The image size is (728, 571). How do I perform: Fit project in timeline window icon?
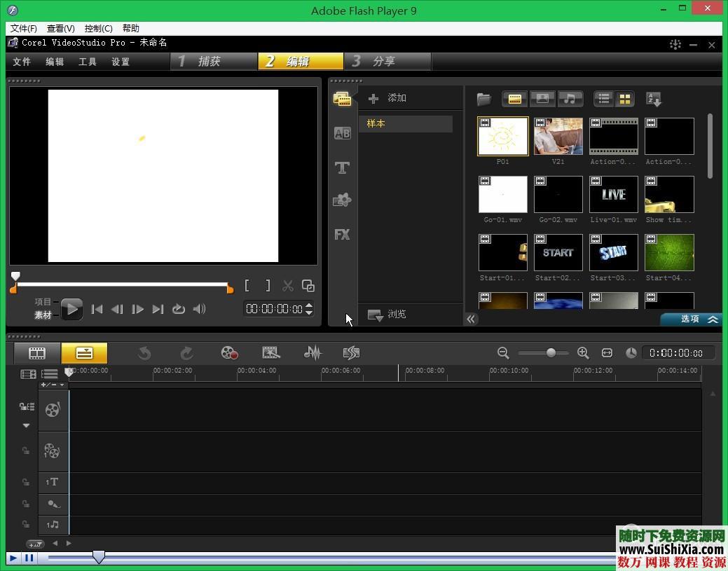pyautogui.click(x=607, y=353)
